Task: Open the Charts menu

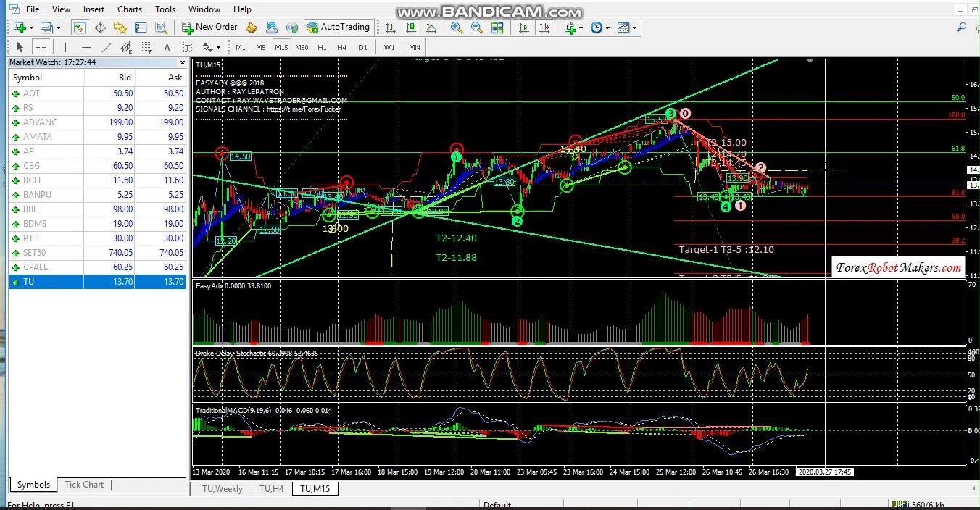Action: (x=130, y=9)
